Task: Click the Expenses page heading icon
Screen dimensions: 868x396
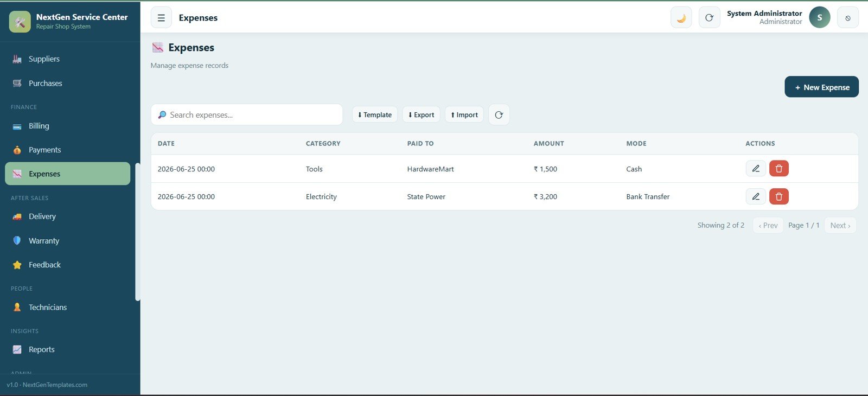Action: pos(158,48)
